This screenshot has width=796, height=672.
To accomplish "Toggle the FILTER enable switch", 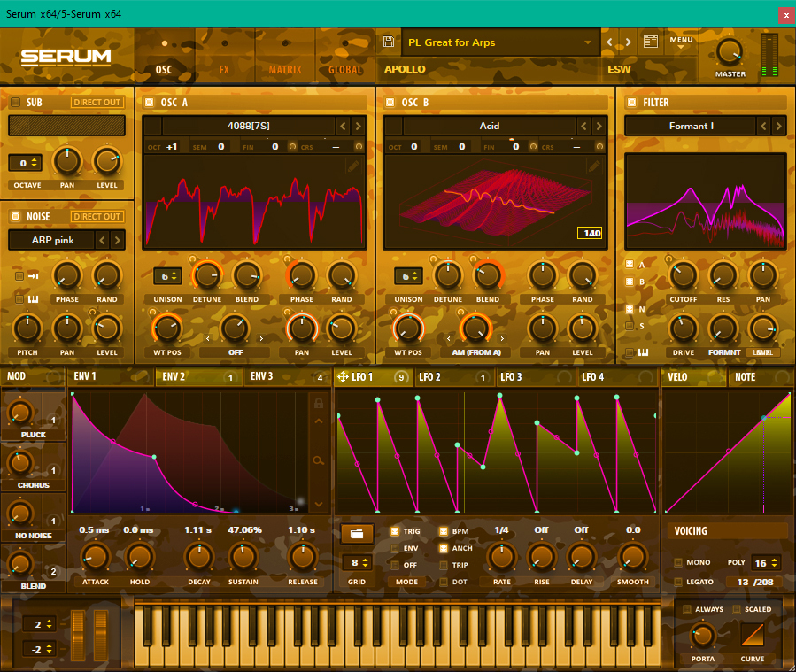I will tap(631, 102).
